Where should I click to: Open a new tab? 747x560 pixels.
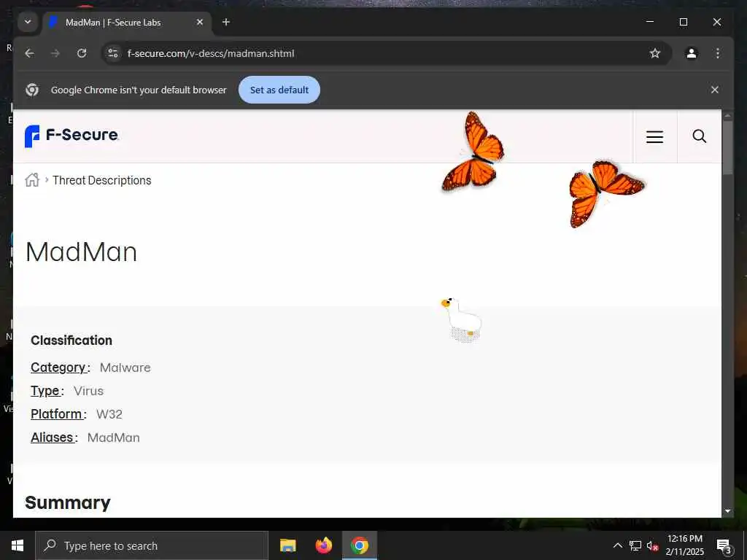point(226,23)
